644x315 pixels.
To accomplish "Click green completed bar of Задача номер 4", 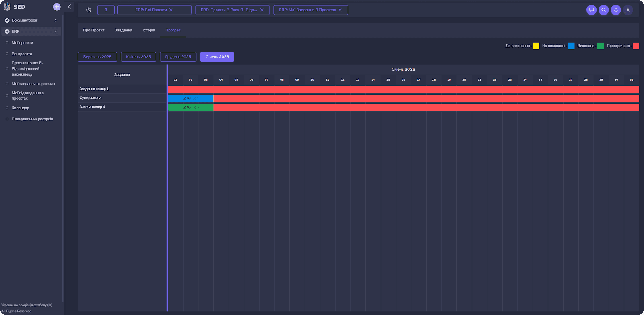I will tap(190, 107).
